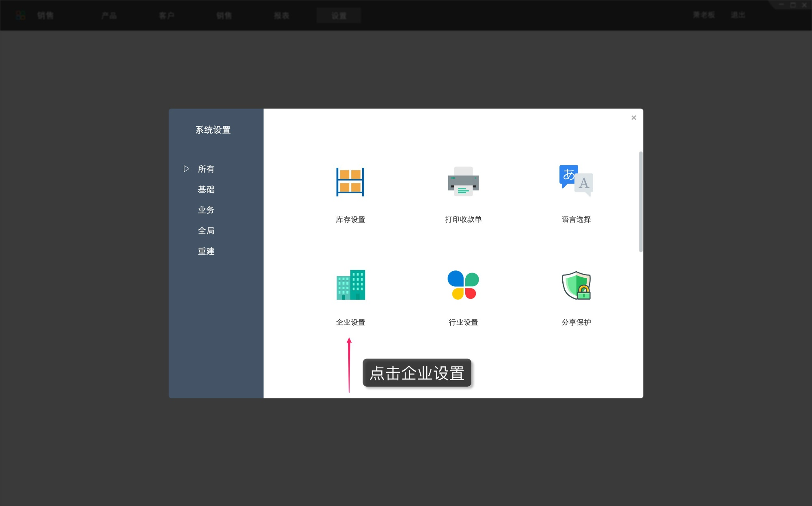Select 基础 in the sidebar
The image size is (812, 506).
(x=206, y=190)
